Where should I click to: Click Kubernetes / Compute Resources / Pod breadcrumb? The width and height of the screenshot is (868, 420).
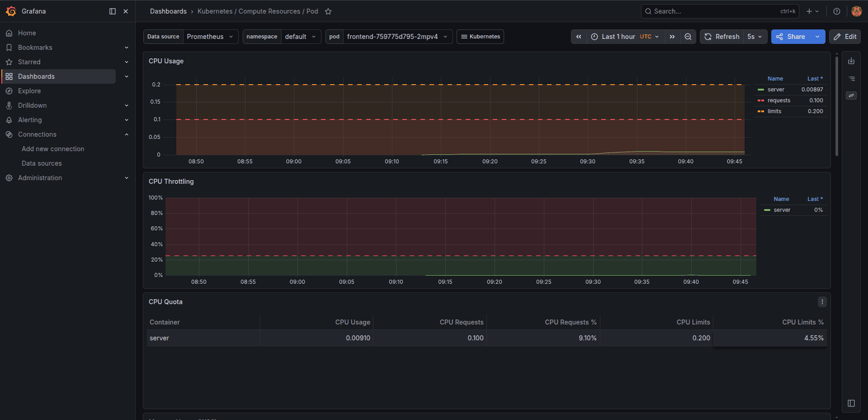click(x=258, y=11)
